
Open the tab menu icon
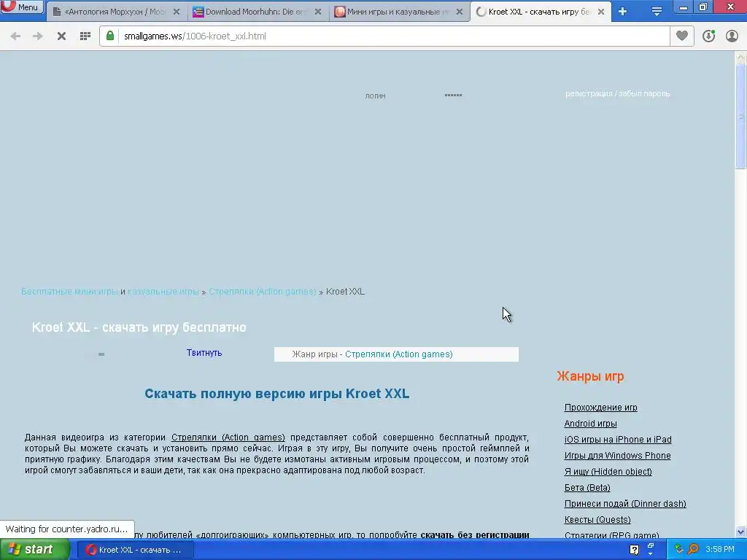point(657,12)
